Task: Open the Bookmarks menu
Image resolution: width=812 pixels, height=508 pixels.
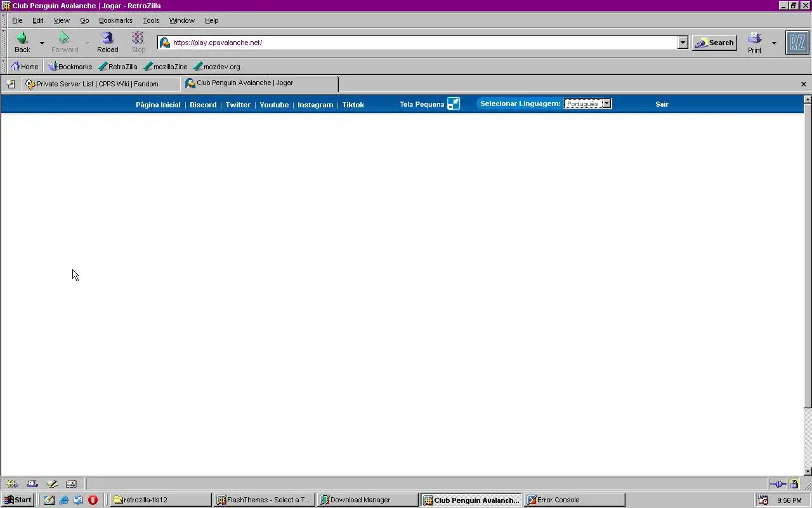Action: [115, 20]
